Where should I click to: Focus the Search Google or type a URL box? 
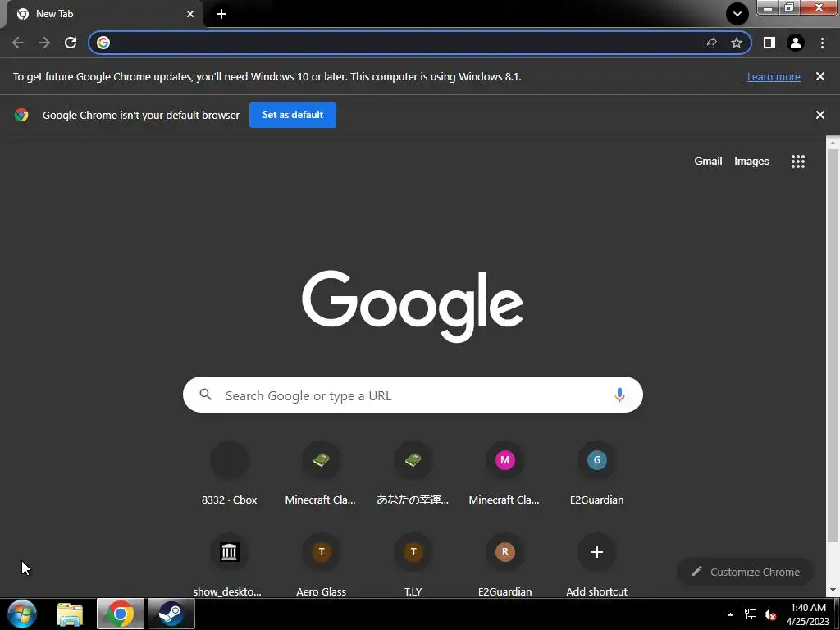[413, 395]
